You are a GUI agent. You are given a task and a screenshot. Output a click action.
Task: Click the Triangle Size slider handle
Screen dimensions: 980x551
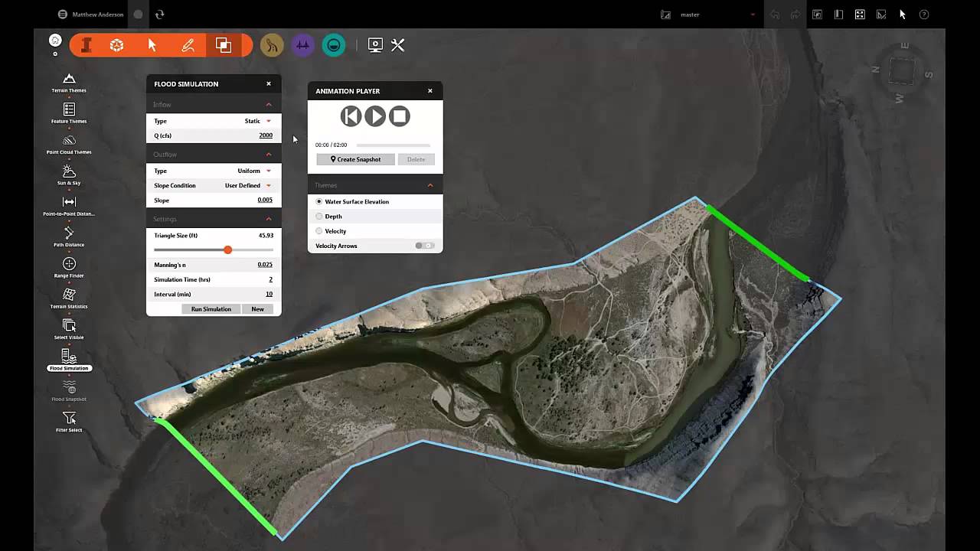227,249
